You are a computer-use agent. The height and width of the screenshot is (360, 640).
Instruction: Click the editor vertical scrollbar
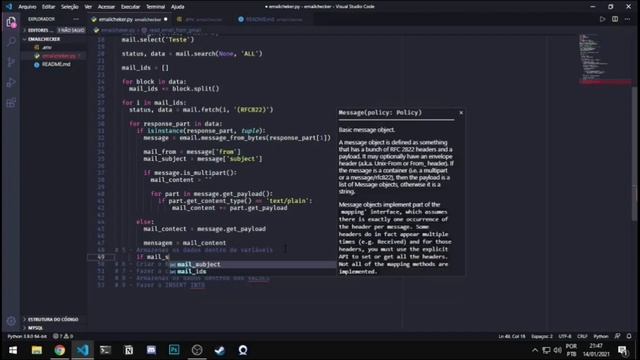click(634, 153)
